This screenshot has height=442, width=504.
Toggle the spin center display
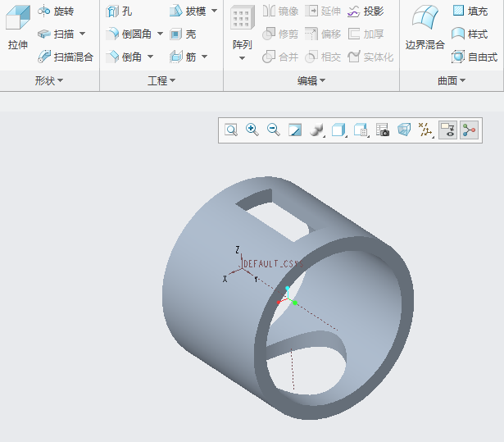click(469, 130)
